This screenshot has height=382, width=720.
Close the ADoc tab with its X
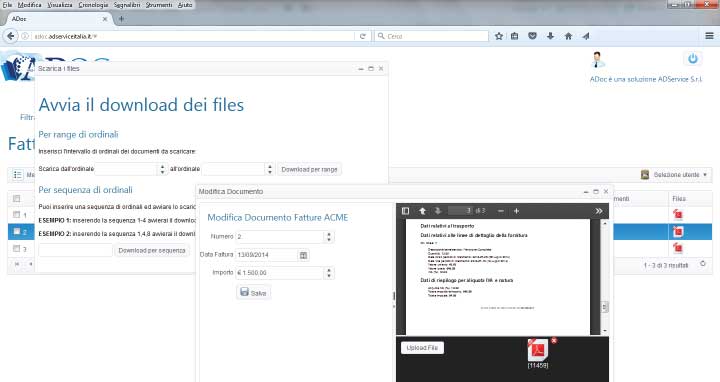[105, 19]
